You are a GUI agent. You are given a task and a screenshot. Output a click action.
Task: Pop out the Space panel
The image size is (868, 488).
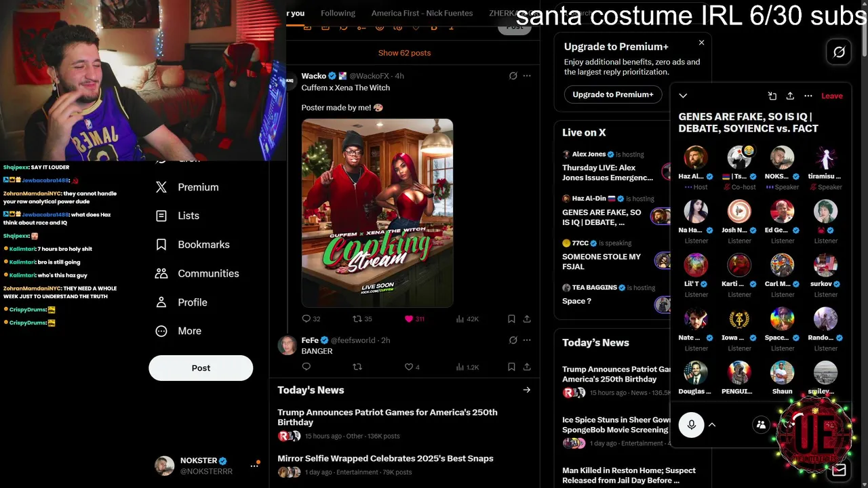[x=772, y=96]
